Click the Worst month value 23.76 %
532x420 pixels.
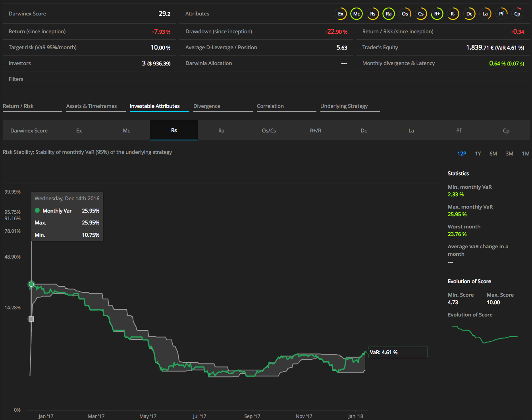point(457,234)
